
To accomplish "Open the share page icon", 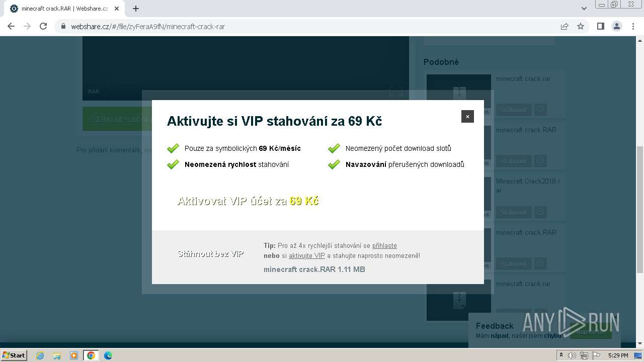I will (x=565, y=26).
